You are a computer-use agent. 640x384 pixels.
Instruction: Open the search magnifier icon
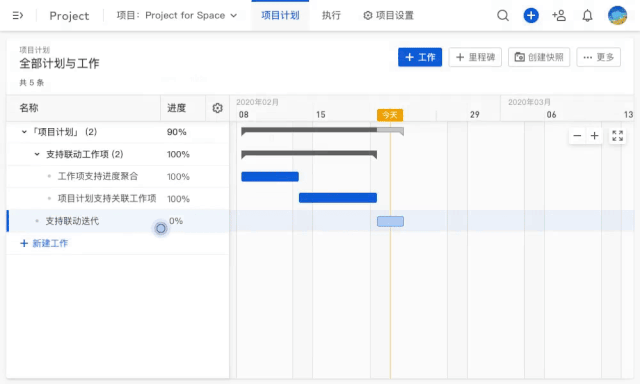503,16
